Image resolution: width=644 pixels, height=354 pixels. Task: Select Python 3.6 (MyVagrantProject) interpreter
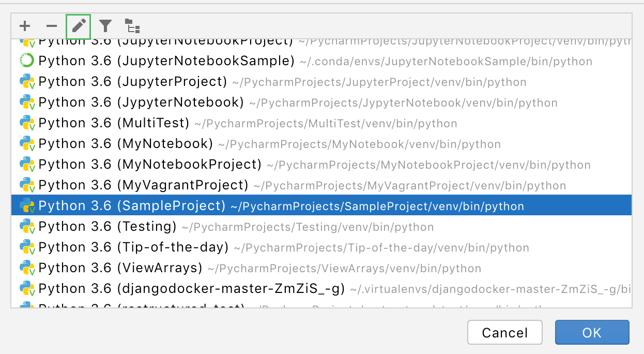pos(144,185)
